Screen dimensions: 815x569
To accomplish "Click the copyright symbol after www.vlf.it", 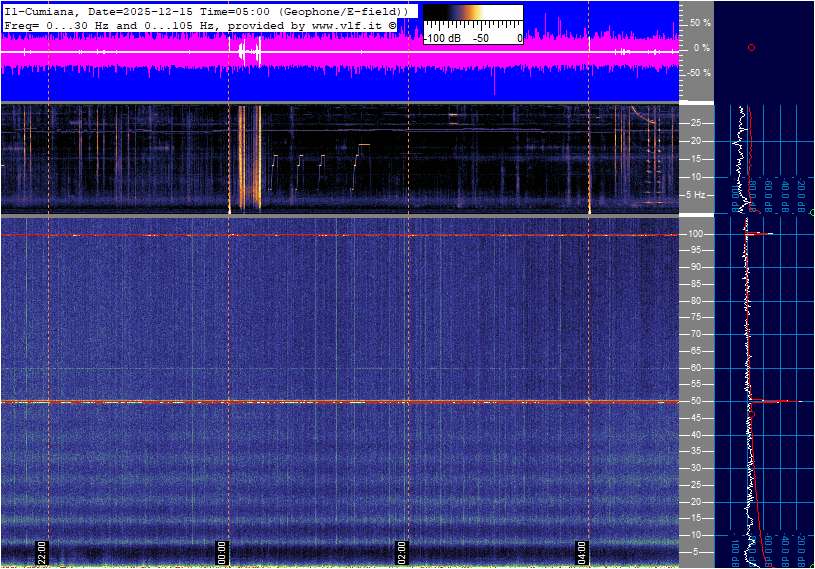I will pyautogui.click(x=392, y=24).
